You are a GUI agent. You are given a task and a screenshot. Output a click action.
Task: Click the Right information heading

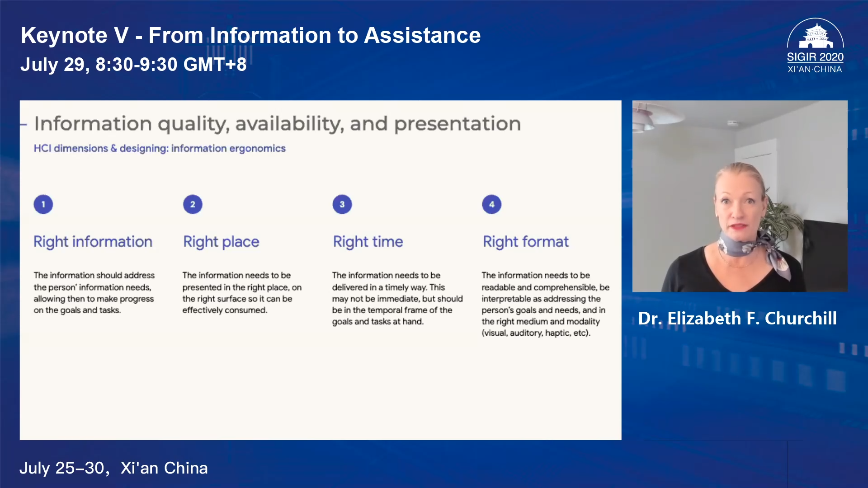click(x=93, y=242)
